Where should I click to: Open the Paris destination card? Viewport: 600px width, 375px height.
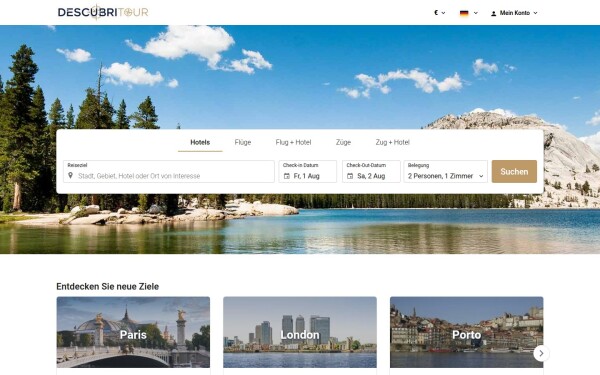[x=133, y=332]
